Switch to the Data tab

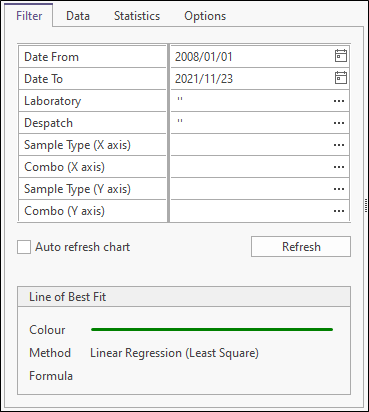point(78,16)
